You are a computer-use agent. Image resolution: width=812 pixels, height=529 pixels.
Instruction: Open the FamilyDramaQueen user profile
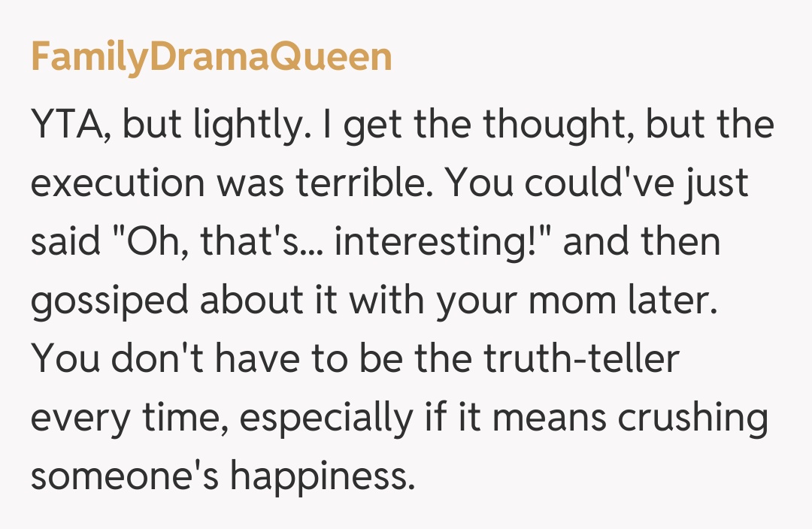[211, 58]
